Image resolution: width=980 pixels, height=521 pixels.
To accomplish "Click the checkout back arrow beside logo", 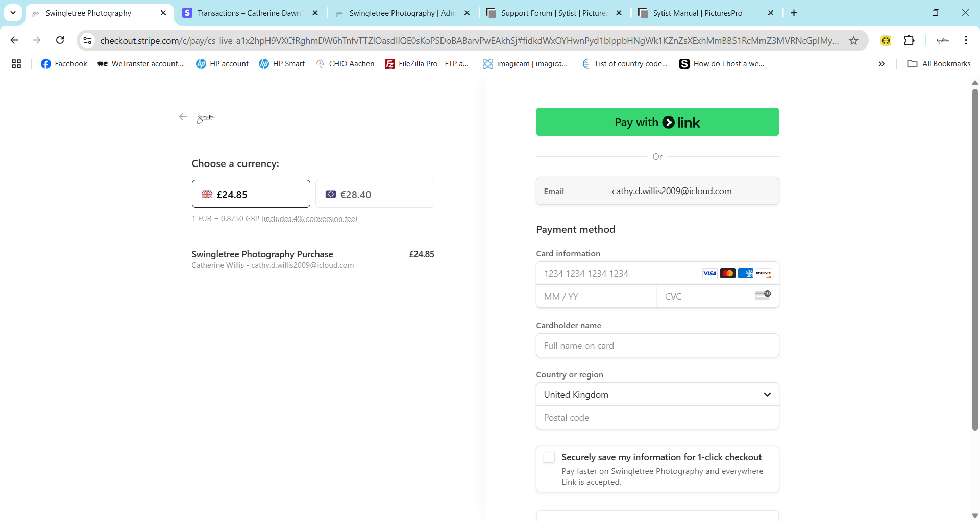I will 183,117.
